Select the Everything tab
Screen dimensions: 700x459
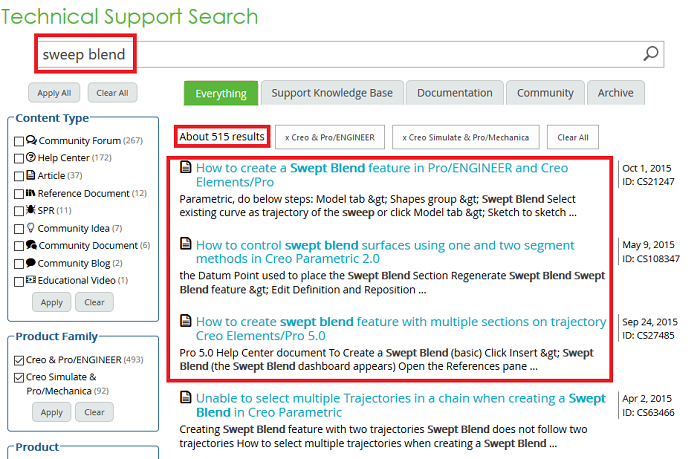[221, 93]
